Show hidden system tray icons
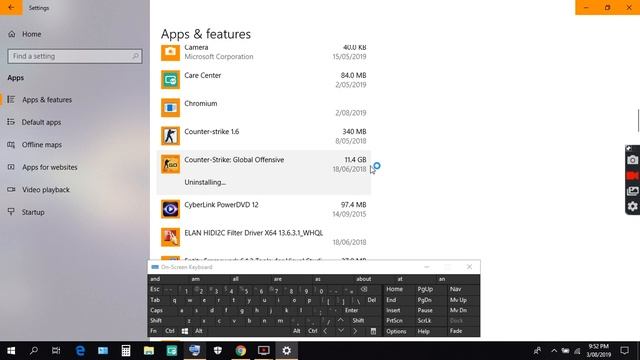 point(554,350)
